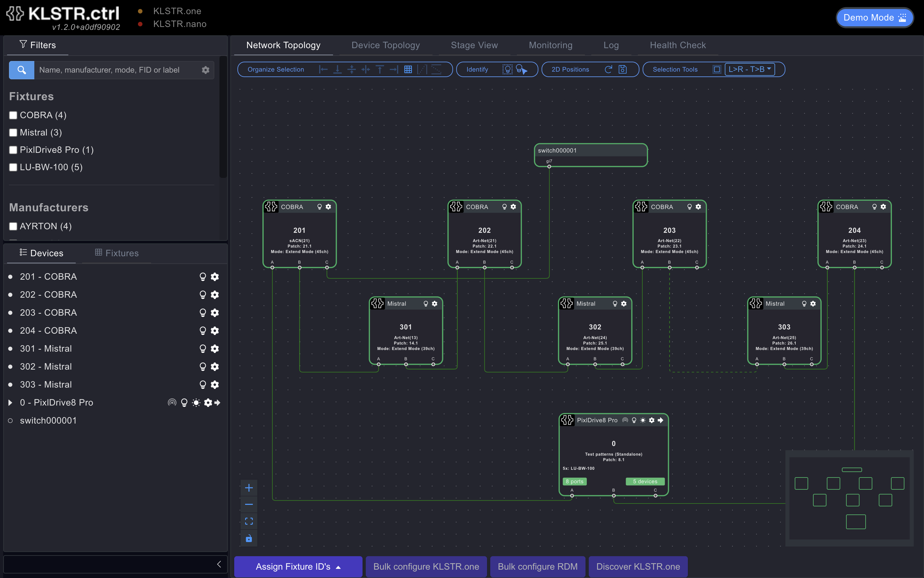Viewport: 924px width, 578px height.
Task: Click the zoom in plus control on canvas
Action: 249,488
